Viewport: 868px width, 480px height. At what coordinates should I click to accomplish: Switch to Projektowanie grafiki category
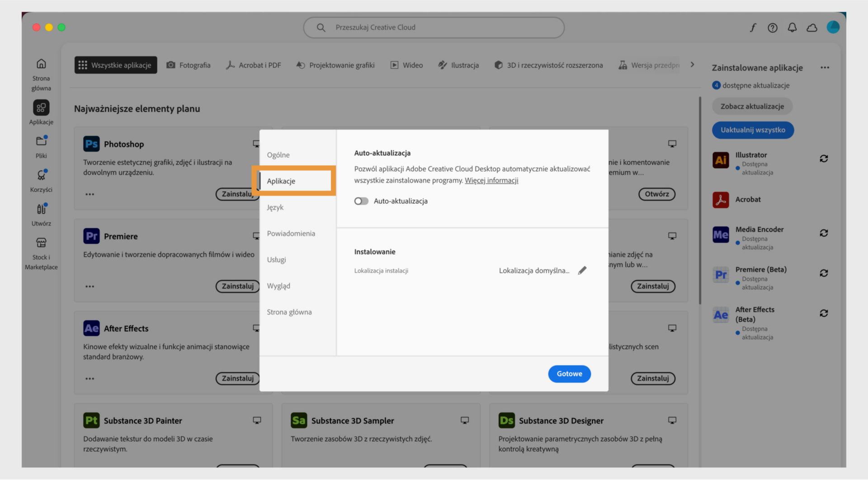[x=335, y=65]
